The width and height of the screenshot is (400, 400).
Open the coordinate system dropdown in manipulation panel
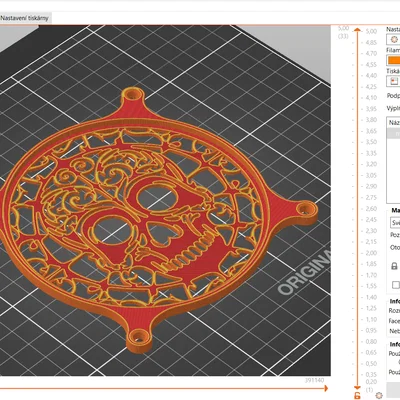pos(395,222)
